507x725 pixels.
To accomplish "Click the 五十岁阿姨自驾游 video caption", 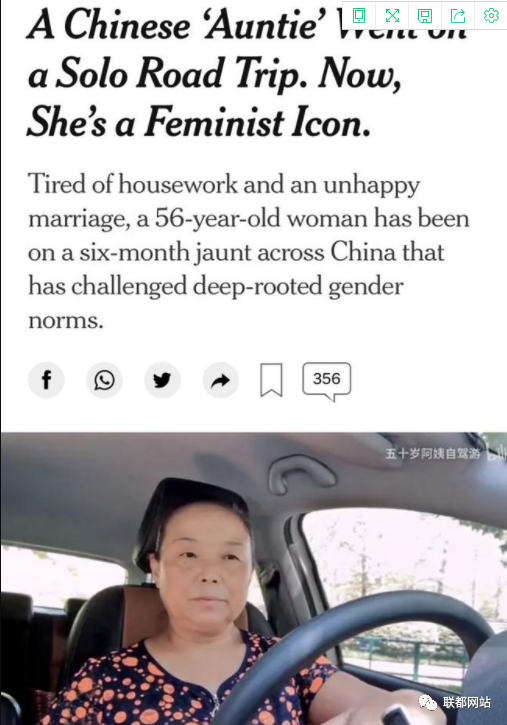I will (433, 454).
